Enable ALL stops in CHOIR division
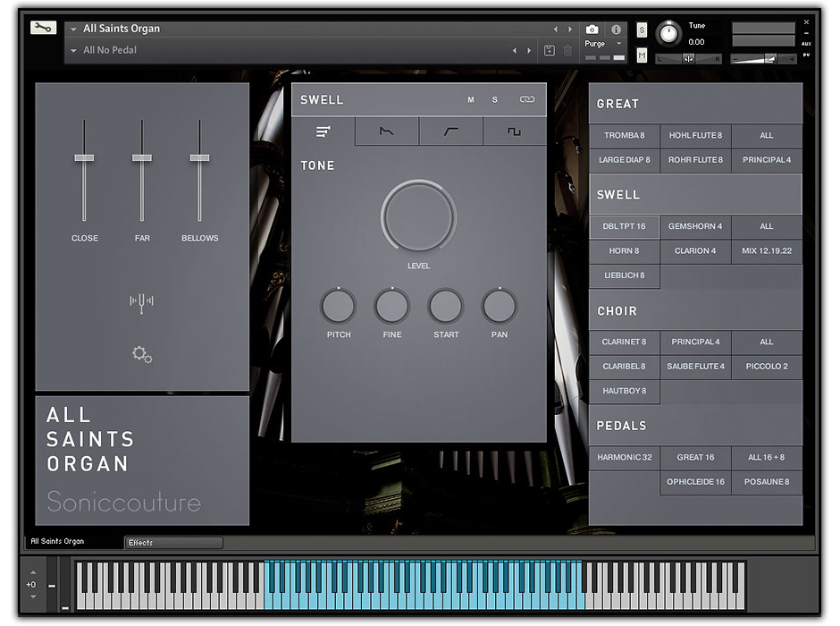 (x=767, y=342)
